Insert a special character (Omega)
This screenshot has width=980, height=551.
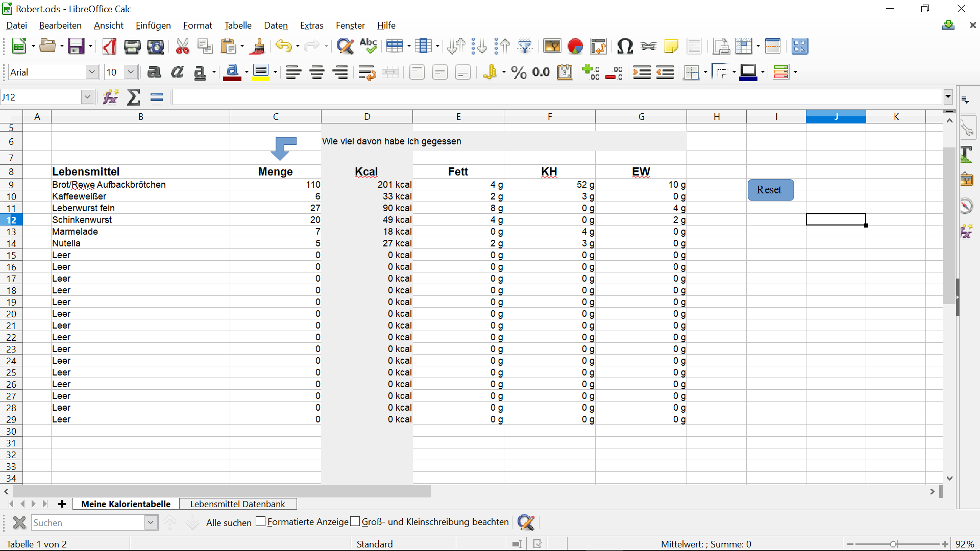click(625, 46)
